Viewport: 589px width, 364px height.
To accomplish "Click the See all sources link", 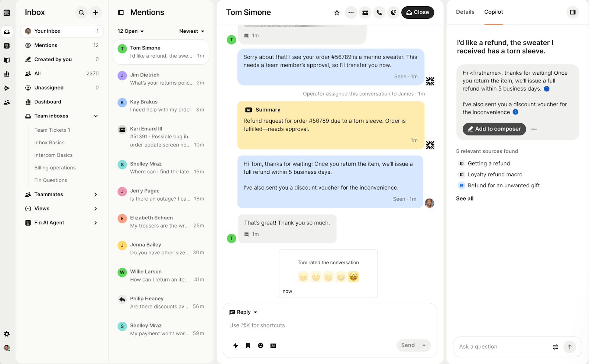I will point(465,198).
